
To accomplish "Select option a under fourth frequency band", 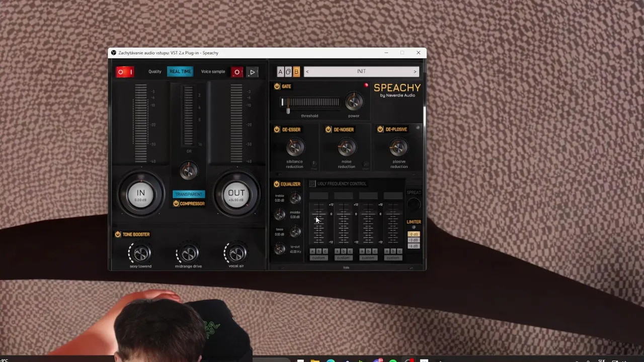I will coord(387,251).
